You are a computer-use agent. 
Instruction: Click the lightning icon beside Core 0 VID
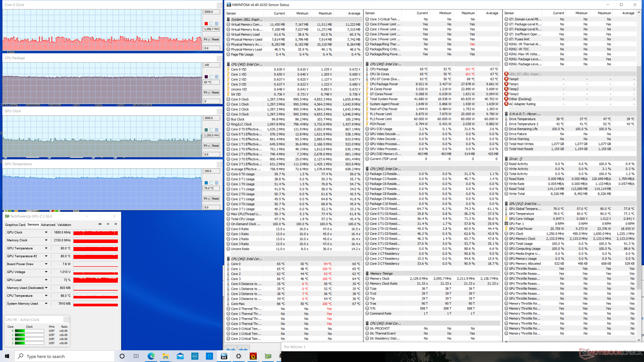pos(228,69)
